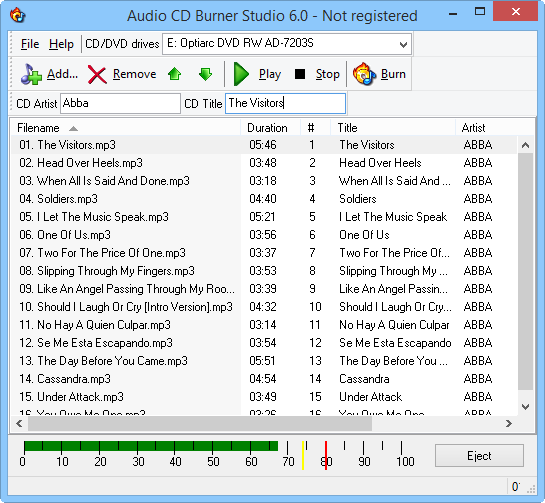Sort by the Title column header
Viewport: 545px width, 503px height.
coord(393,128)
